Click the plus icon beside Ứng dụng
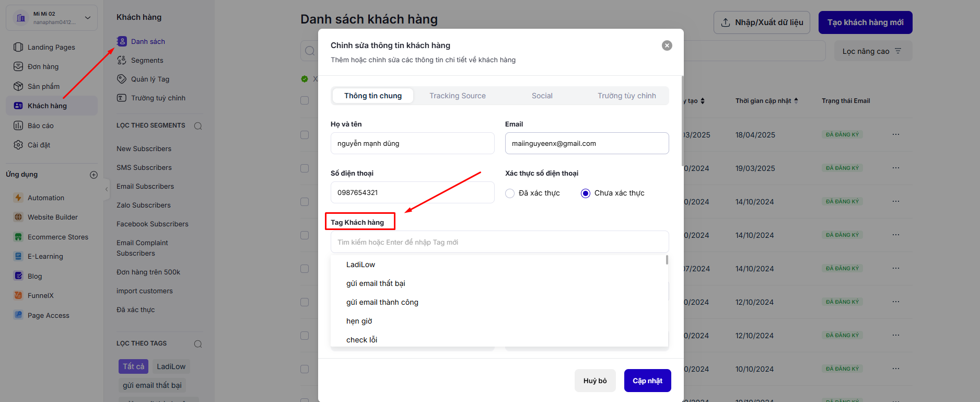Viewport: 980px width, 402px height. click(94, 175)
